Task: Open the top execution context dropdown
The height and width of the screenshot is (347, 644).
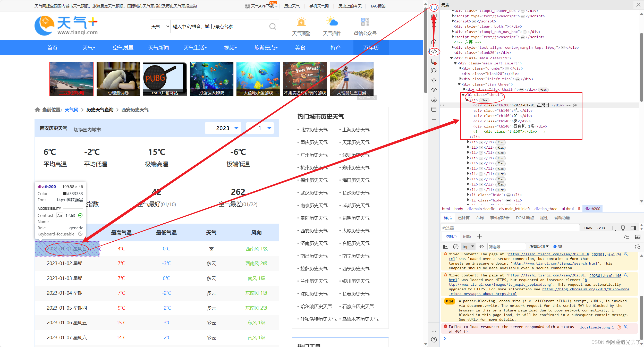Action: 468,247
